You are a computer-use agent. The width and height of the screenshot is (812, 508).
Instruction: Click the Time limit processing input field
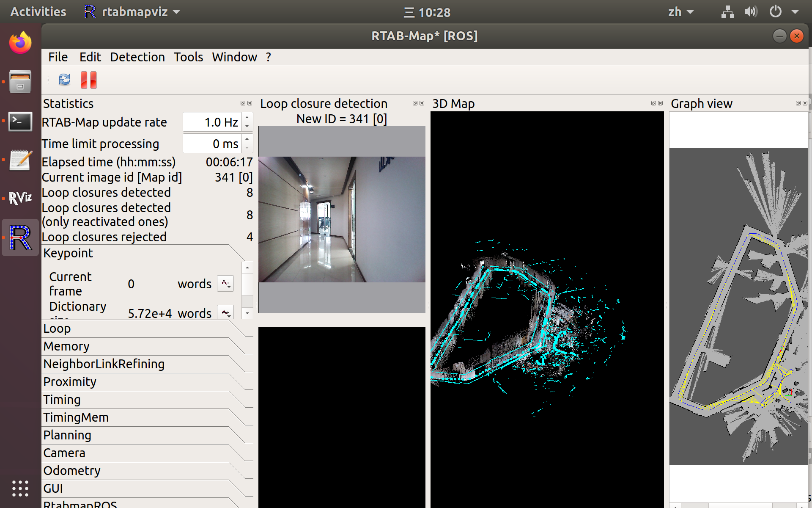tap(214, 144)
